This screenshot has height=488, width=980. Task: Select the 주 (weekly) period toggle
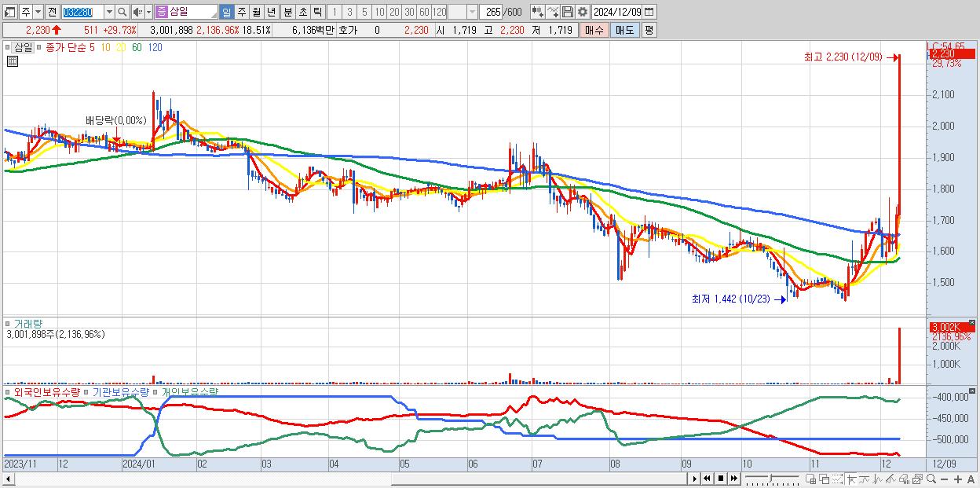(241, 12)
